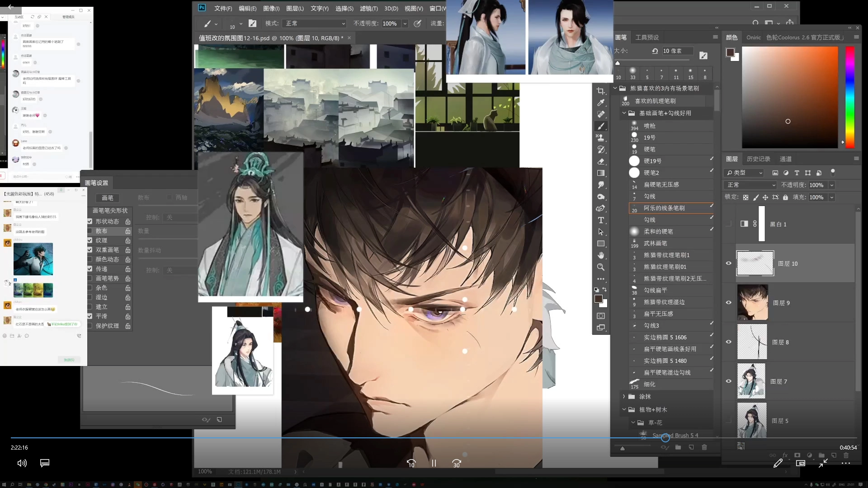The width and height of the screenshot is (868, 488).
Task: Select the Eraser tool
Action: pyautogui.click(x=600, y=161)
